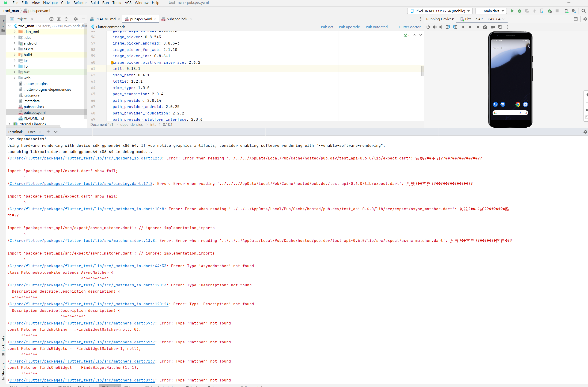Open the Refactor menu
Screen dimensions: 588x387
tap(80, 3)
